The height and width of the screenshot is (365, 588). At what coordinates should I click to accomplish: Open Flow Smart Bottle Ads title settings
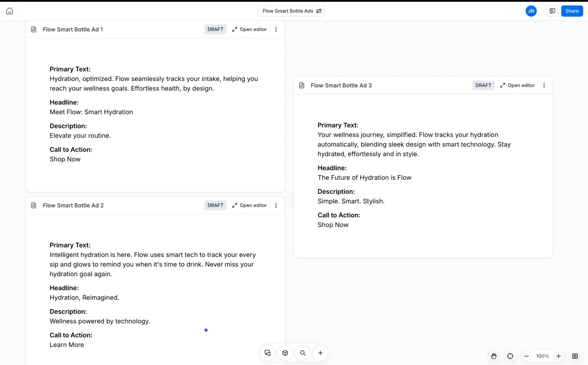coord(319,11)
